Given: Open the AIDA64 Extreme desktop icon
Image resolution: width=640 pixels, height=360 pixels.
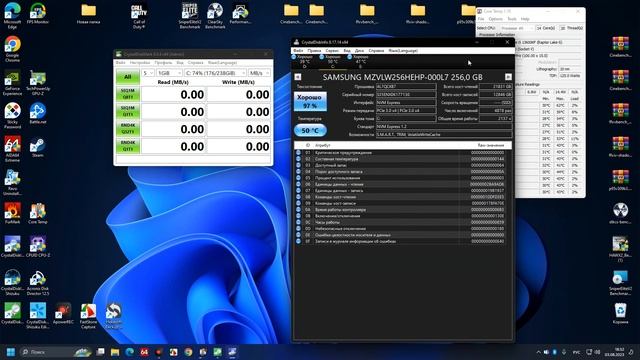Looking at the screenshot, I should (x=12, y=149).
